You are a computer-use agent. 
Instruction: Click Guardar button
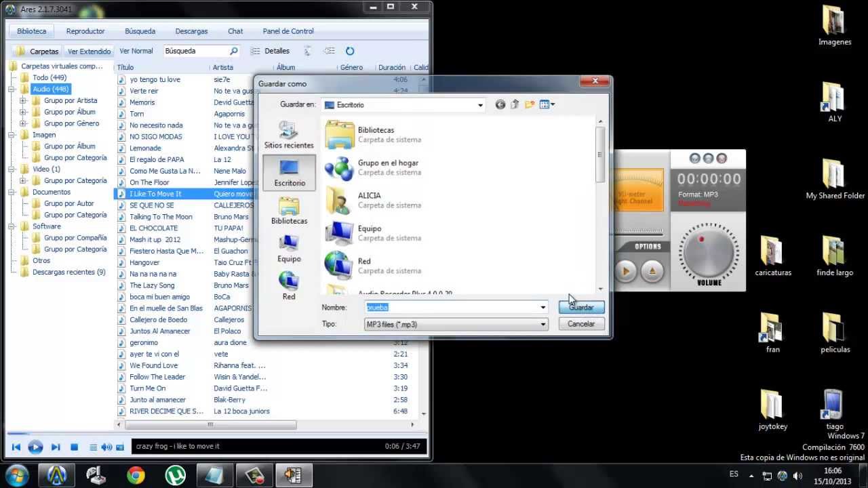[581, 307]
